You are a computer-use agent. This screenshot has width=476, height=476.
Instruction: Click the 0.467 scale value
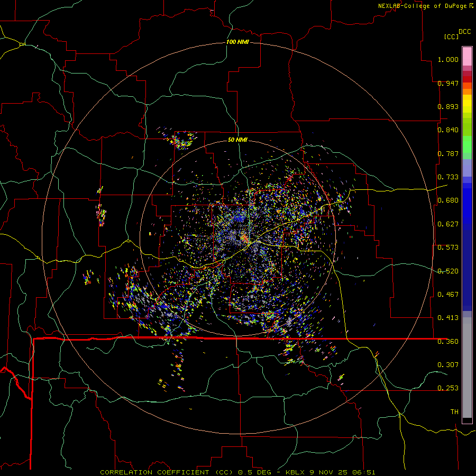click(x=448, y=295)
